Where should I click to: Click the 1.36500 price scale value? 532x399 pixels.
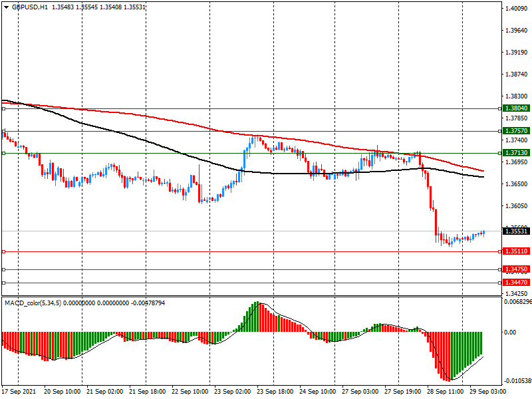pyautogui.click(x=517, y=184)
